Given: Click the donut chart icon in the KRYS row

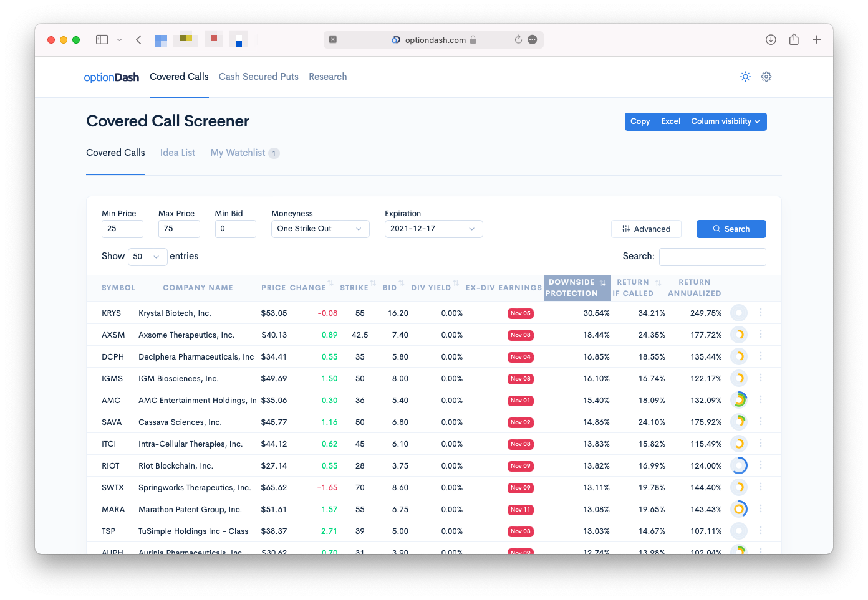Looking at the screenshot, I should pyautogui.click(x=739, y=313).
